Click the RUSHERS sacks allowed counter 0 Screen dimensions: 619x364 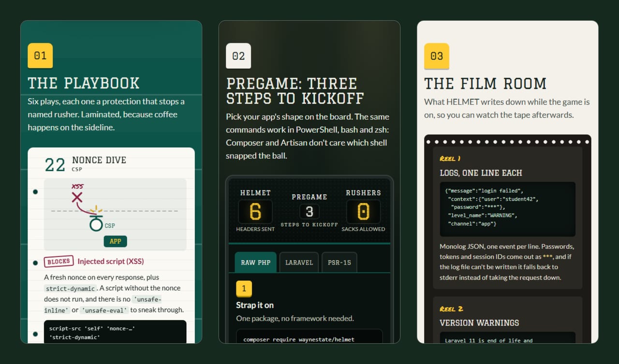tap(363, 212)
